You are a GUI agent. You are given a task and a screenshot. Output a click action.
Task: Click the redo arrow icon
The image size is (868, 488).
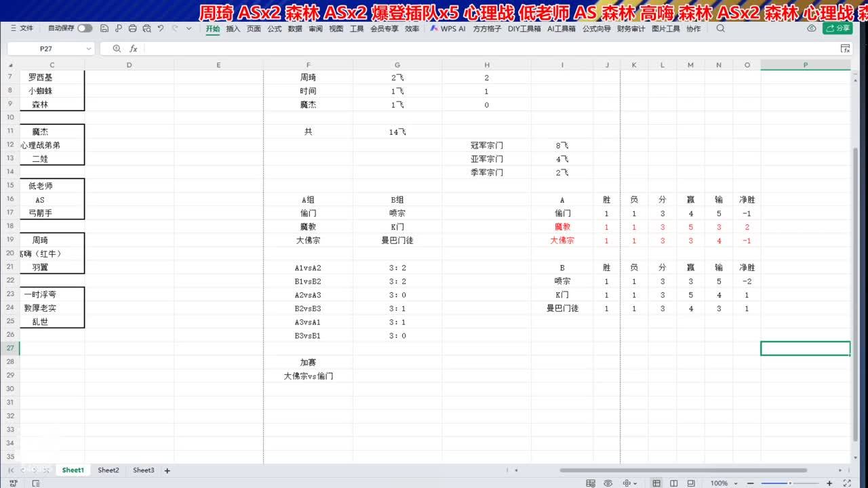(x=175, y=28)
